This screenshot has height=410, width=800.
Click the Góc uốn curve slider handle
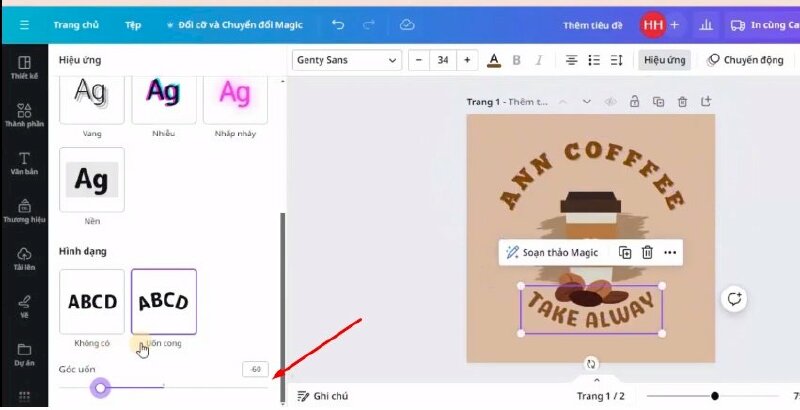100,387
